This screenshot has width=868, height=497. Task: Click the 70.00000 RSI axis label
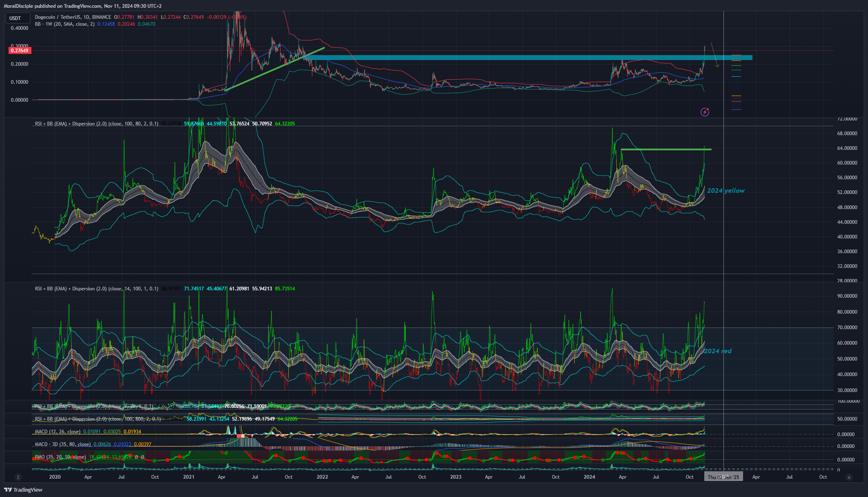(847, 328)
